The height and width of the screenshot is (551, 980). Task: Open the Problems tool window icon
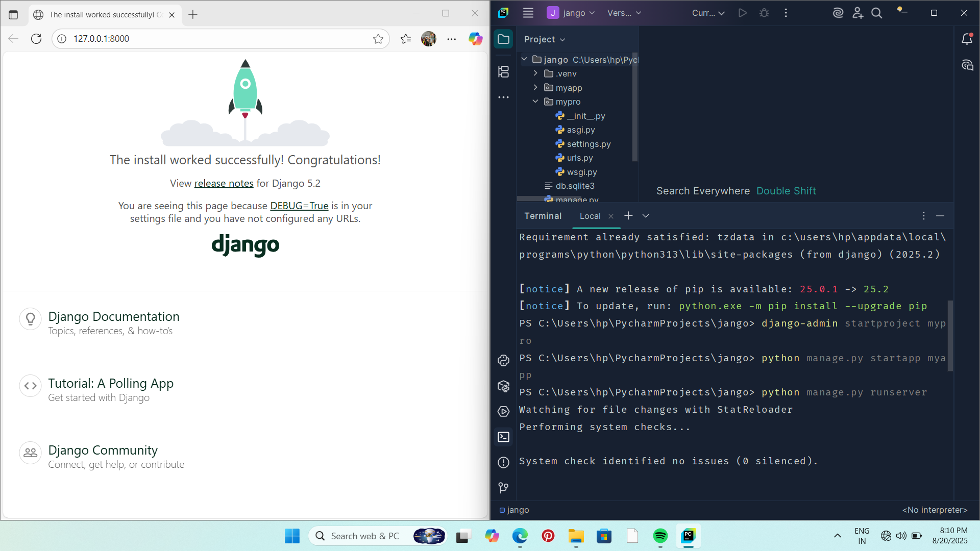(503, 462)
